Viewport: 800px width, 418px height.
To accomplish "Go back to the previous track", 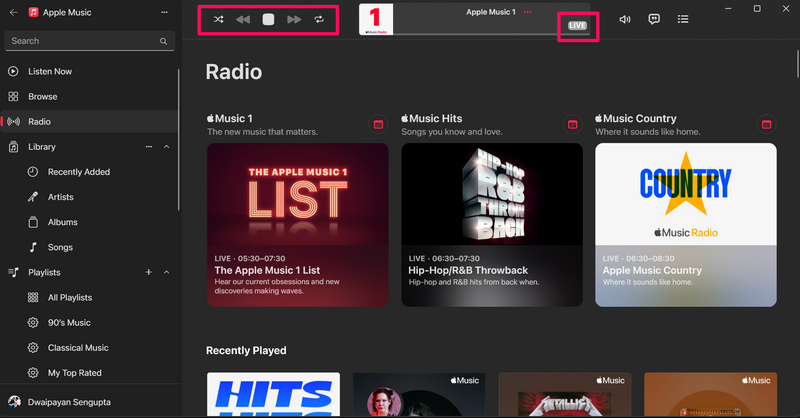I will tap(243, 19).
